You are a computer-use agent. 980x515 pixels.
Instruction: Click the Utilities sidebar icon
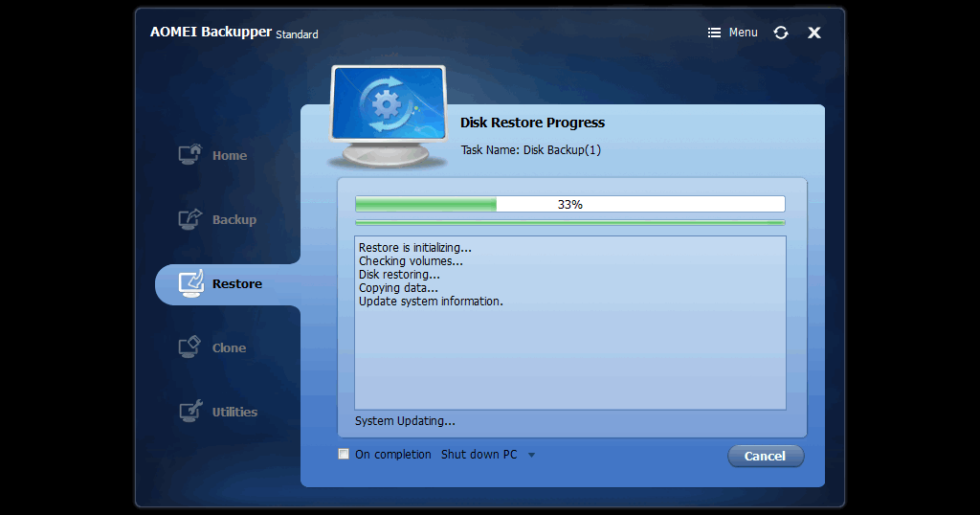(190, 412)
